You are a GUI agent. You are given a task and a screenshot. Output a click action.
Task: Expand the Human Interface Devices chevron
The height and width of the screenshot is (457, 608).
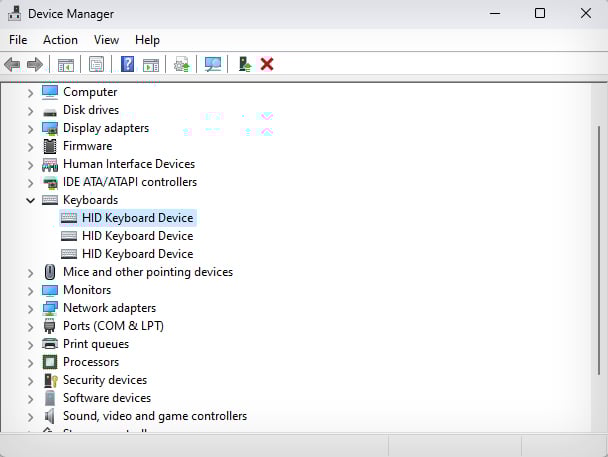click(x=31, y=165)
